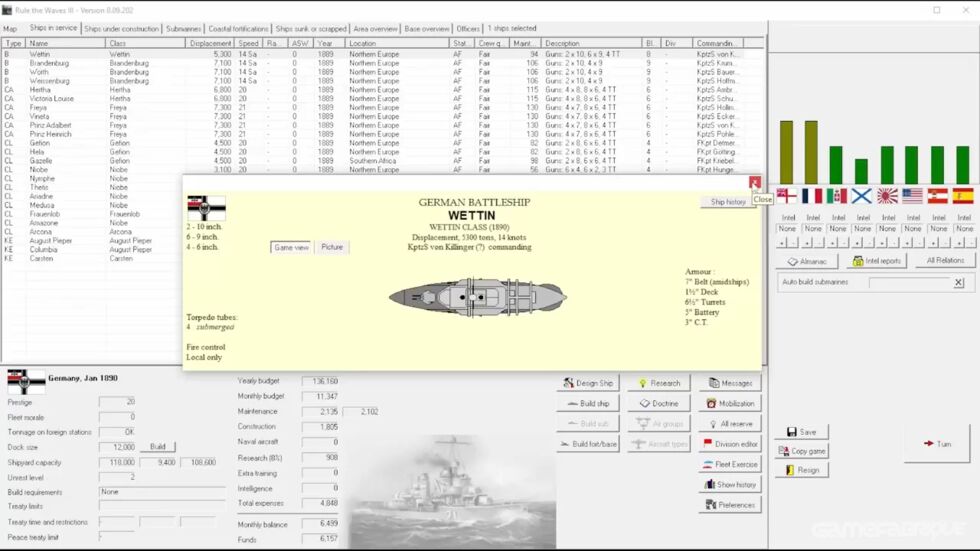Open the Research screen
Viewport: 980px width, 551px height.
point(659,383)
